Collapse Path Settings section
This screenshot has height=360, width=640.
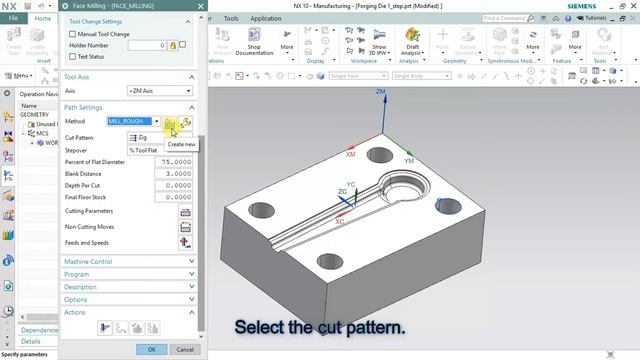point(129,107)
